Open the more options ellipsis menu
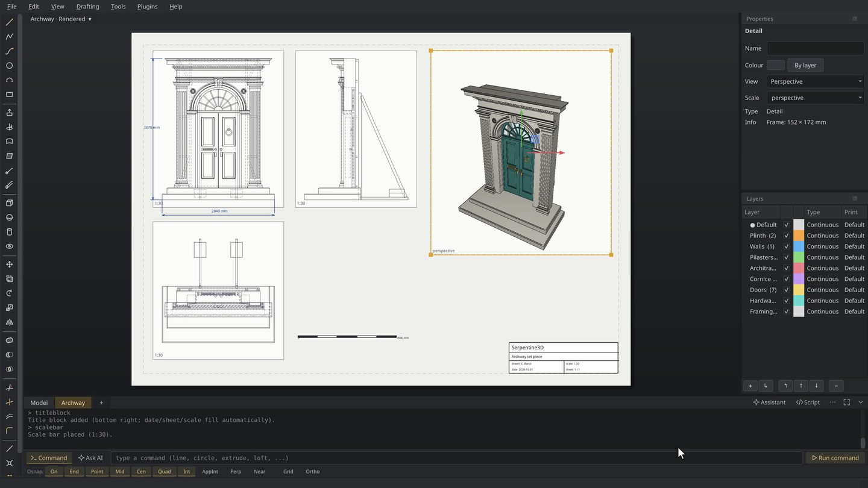The width and height of the screenshot is (868, 488). point(833,402)
